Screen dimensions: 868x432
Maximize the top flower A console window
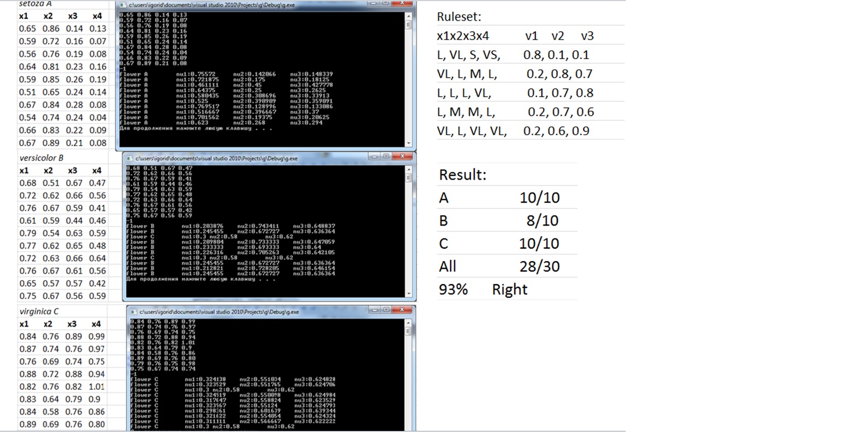(385, 3)
